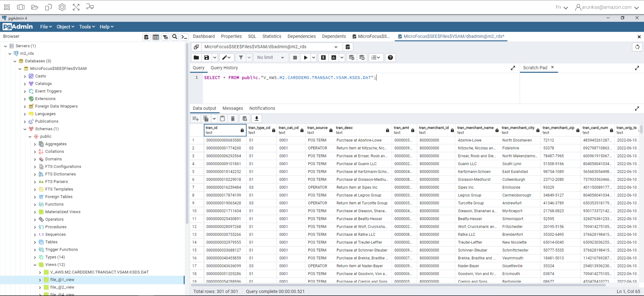The image size is (644, 296).
Task: Open the Query Tool from the browser toolbar
Action: click(x=146, y=37)
